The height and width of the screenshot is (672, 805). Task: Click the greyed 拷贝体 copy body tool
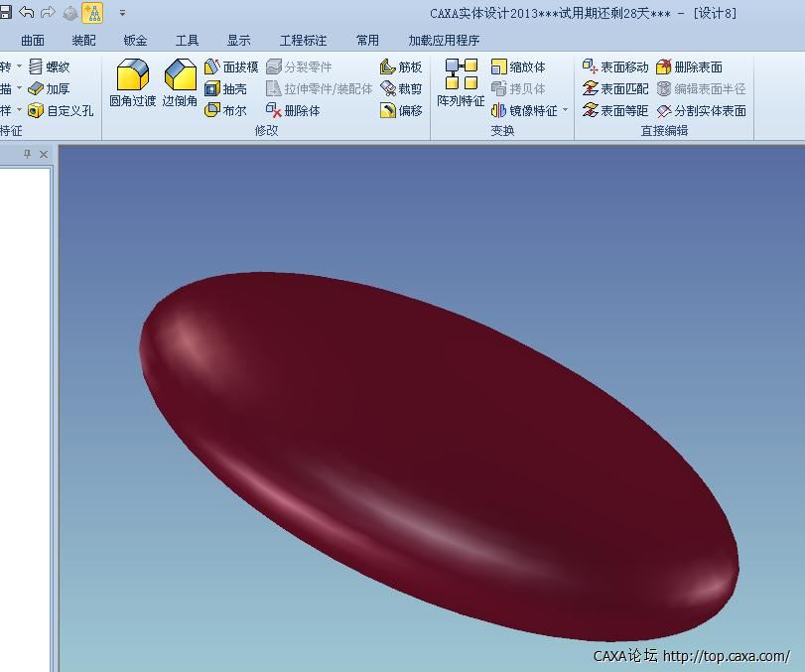(x=518, y=88)
